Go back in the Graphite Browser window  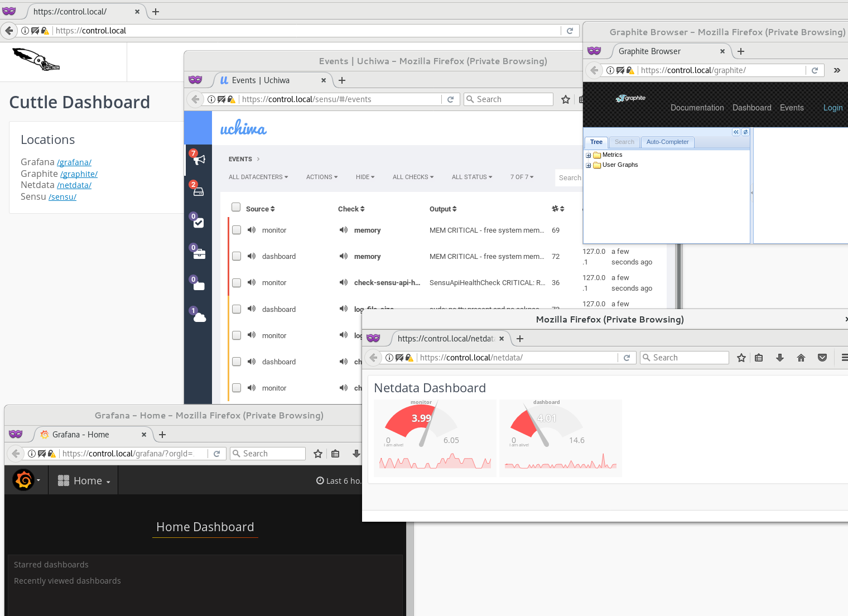tap(595, 70)
